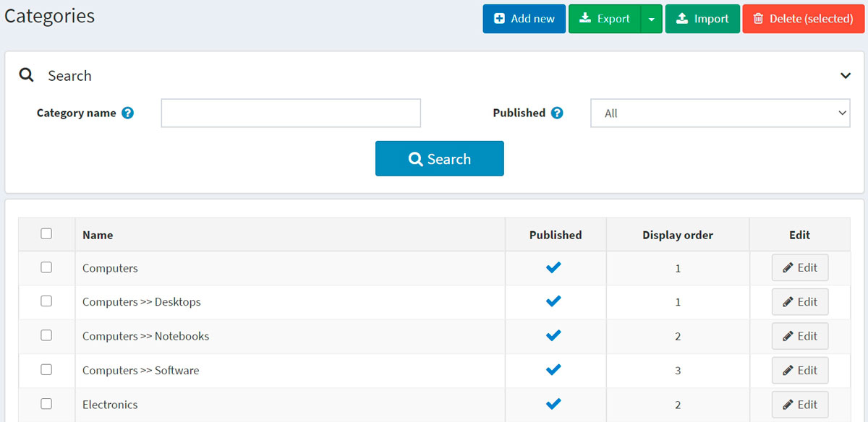868x422 pixels.
Task: Click Published checkmark for Computers >> Notebooks
Action: pos(553,336)
